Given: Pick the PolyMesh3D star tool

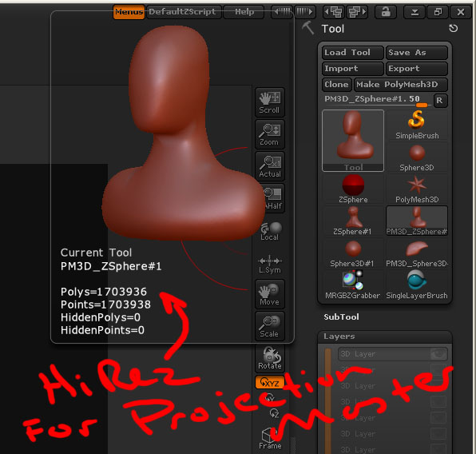Looking at the screenshot, I should pos(417,189).
